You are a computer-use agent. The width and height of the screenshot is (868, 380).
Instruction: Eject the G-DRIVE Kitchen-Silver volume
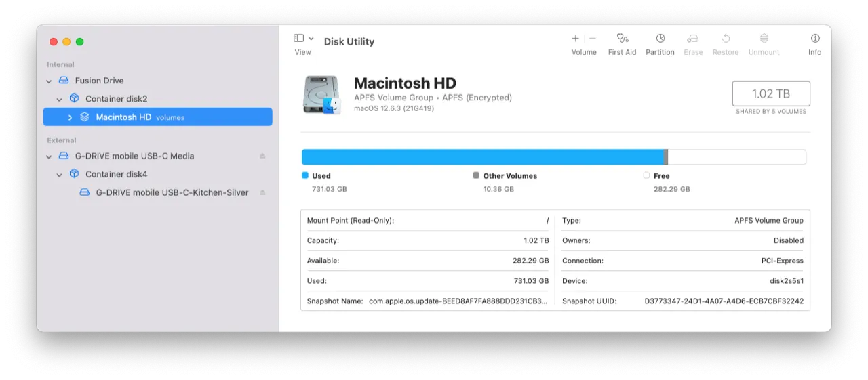262,193
